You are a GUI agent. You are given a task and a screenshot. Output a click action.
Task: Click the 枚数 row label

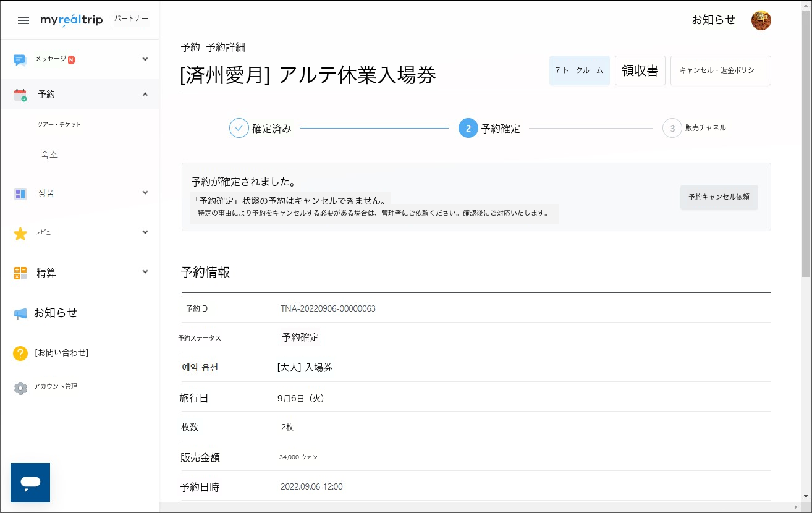pos(190,428)
